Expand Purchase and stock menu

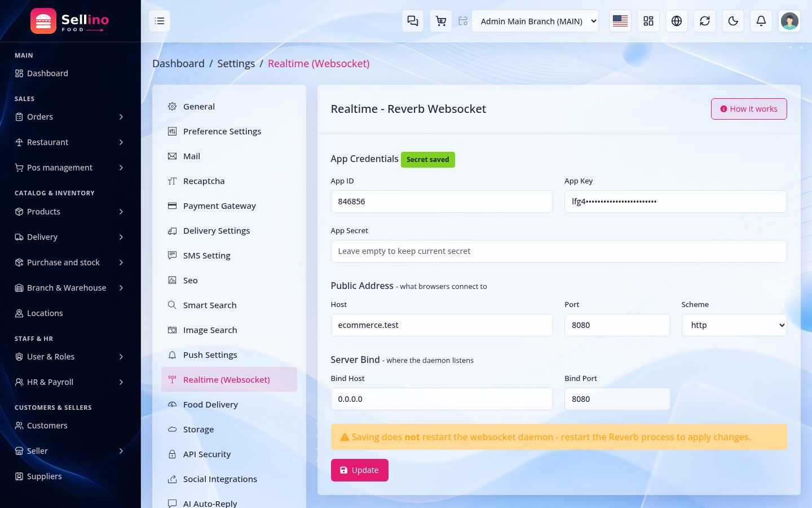pyautogui.click(x=70, y=262)
